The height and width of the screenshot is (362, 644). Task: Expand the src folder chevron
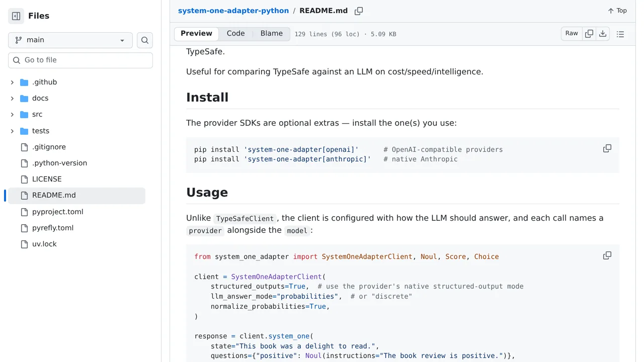12,115
